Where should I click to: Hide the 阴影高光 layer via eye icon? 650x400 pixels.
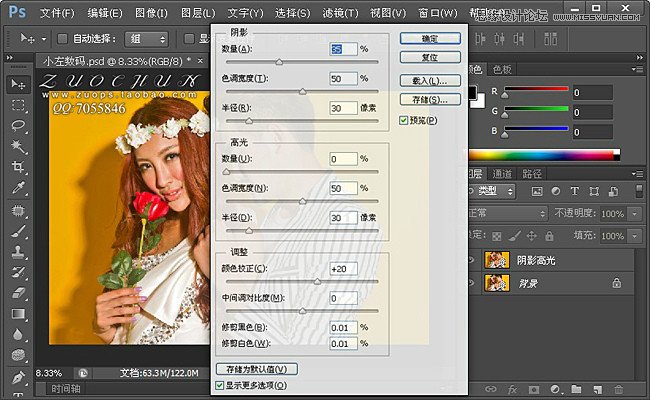tap(472, 260)
